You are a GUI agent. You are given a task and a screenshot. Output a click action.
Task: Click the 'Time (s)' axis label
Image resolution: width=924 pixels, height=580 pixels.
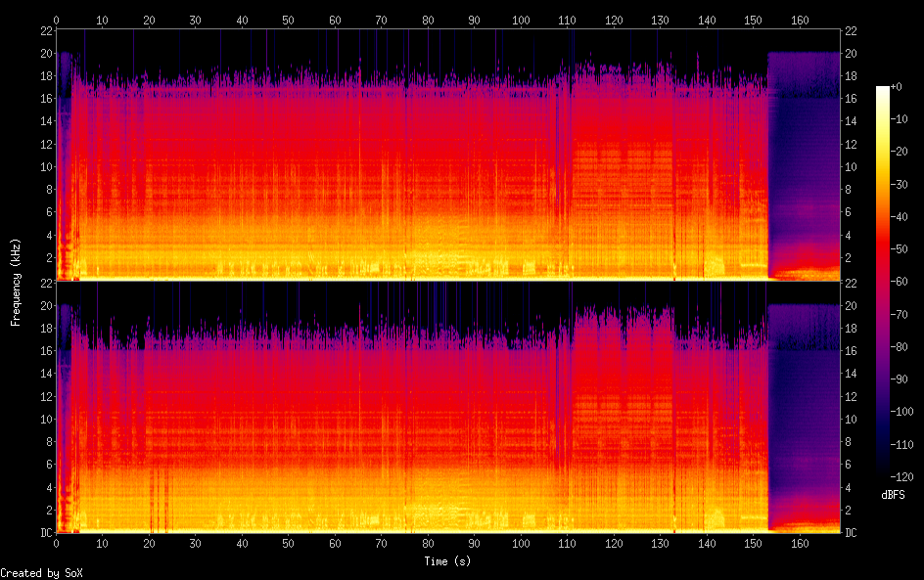coord(447,561)
